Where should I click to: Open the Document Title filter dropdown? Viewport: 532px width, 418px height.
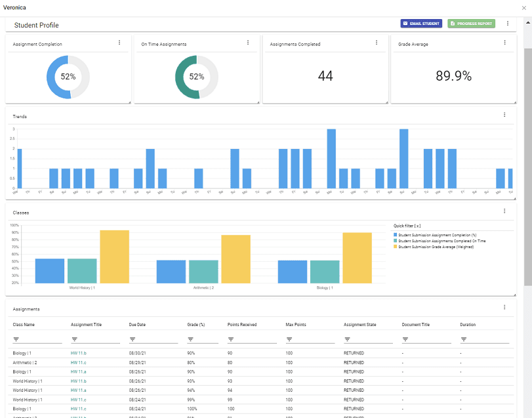[405, 339]
